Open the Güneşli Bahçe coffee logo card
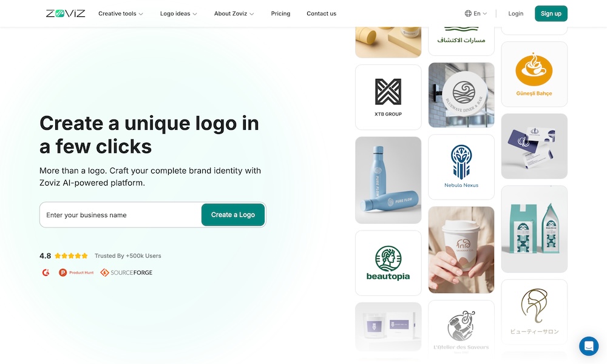Viewport: 607px width, 364px height. tap(534, 74)
